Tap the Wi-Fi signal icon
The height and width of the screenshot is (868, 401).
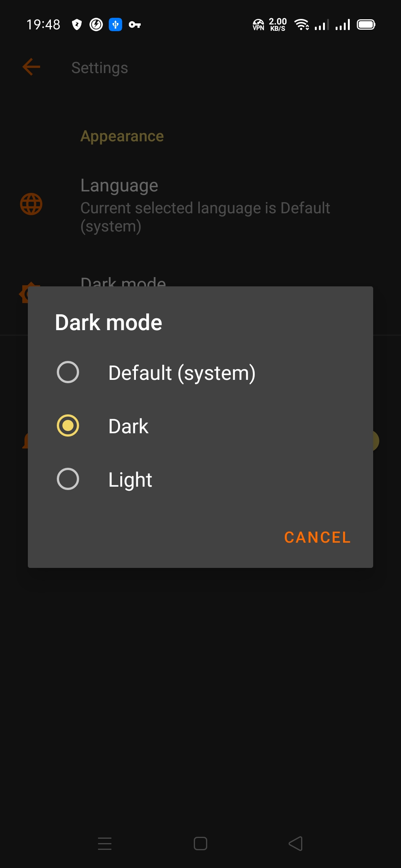click(301, 25)
